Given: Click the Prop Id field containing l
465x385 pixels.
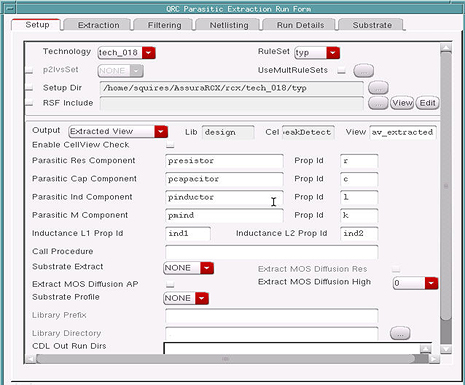Looking at the screenshot, I should coord(359,197).
